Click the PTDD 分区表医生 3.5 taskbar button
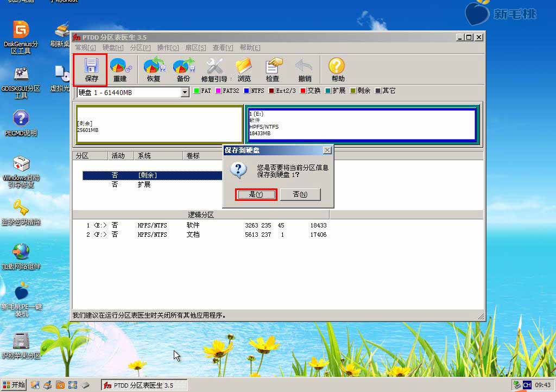 [x=144, y=385]
